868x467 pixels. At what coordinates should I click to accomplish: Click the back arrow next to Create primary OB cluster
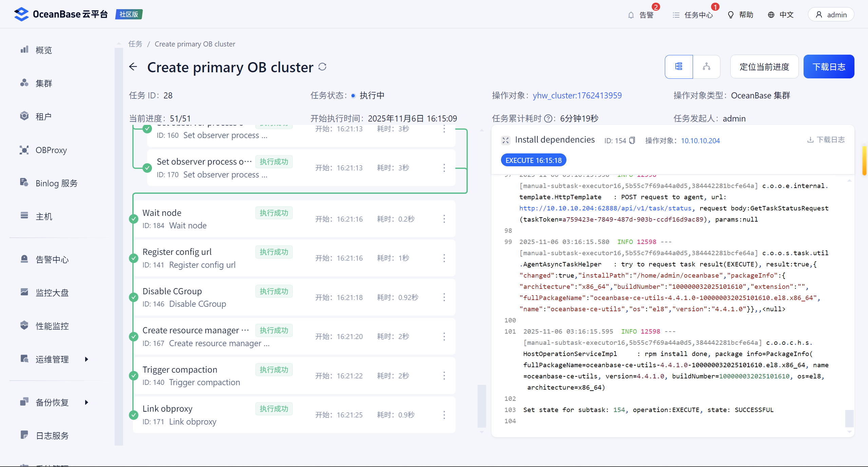[x=133, y=67]
